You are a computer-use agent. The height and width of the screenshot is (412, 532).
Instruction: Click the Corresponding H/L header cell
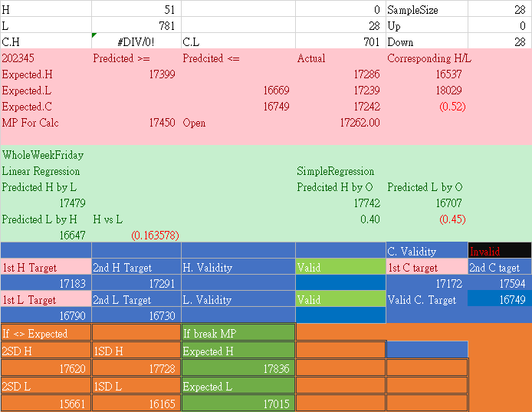pos(425,58)
